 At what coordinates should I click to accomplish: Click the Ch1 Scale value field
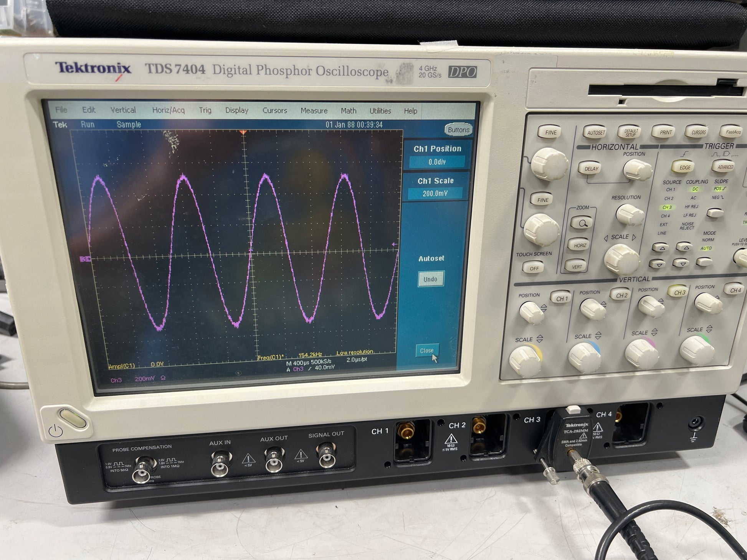coord(435,194)
